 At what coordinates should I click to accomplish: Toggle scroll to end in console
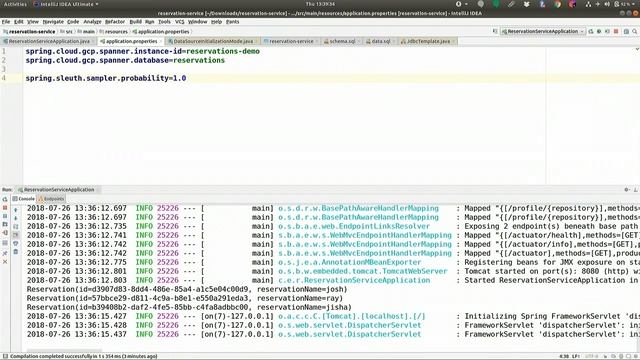point(16,235)
